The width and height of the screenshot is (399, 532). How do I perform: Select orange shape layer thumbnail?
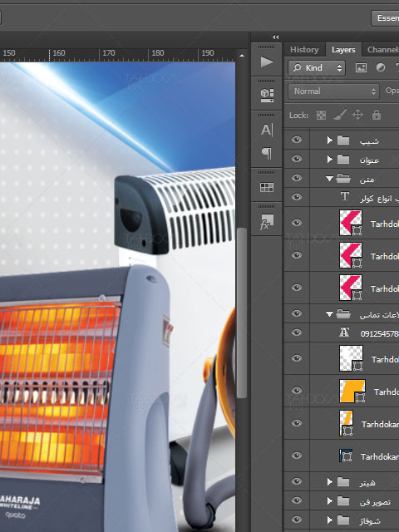click(x=352, y=391)
